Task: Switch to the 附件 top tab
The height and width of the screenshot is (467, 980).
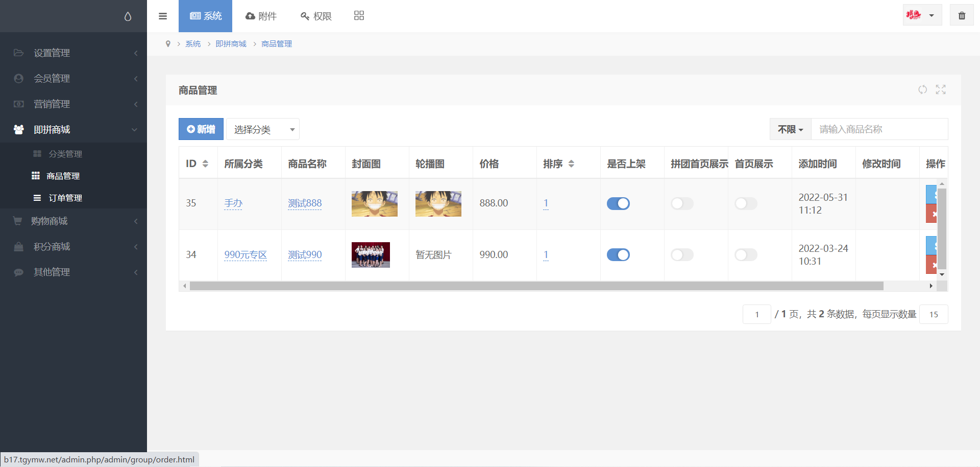Action: tap(261, 16)
